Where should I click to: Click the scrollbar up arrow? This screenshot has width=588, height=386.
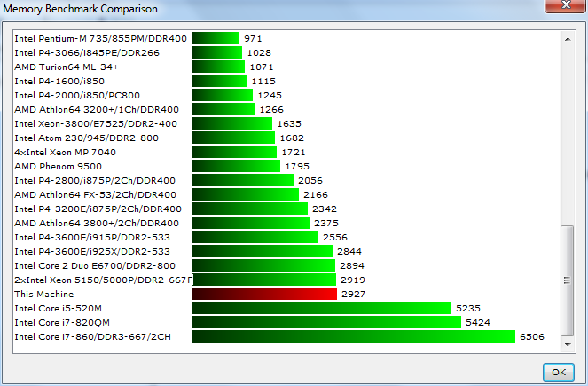click(568, 39)
